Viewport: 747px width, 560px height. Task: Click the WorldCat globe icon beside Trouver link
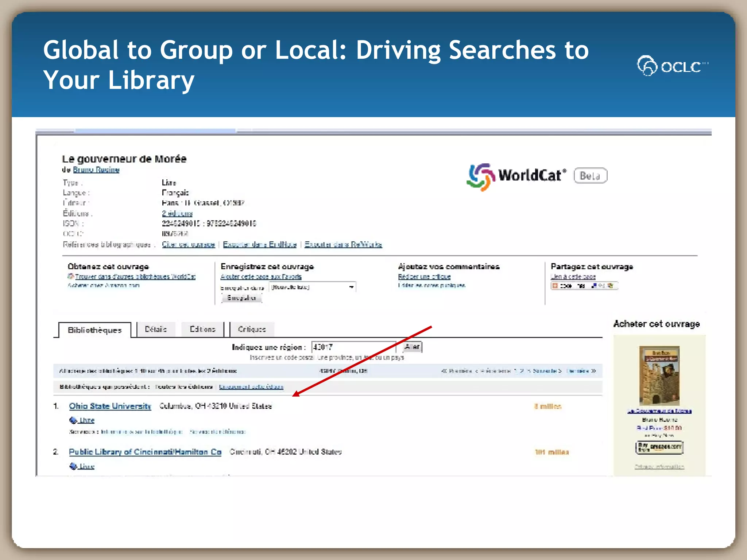(71, 276)
